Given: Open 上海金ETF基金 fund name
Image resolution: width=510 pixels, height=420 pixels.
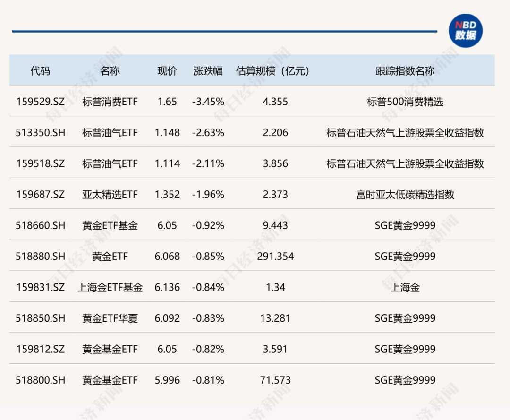Looking at the screenshot, I should (110, 287).
